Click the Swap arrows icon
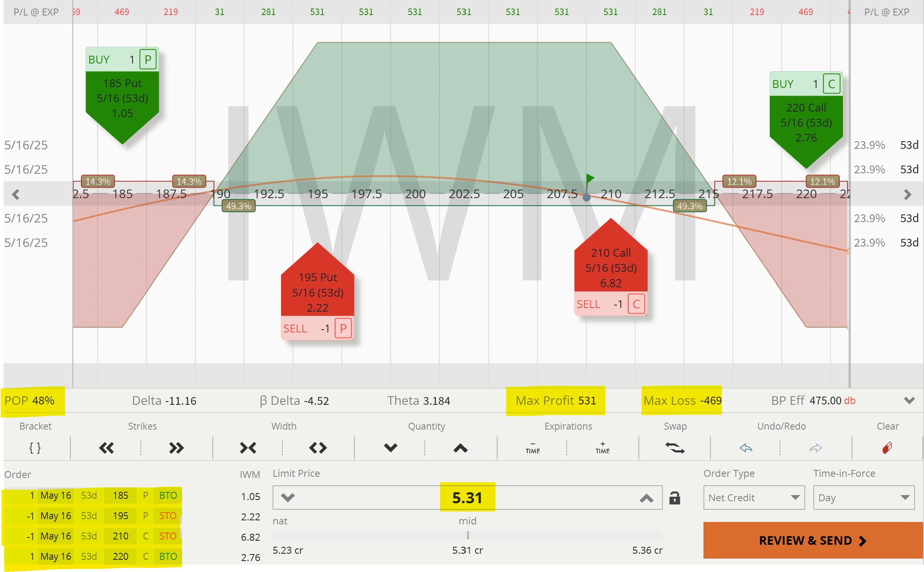Viewport: 924px width, 572px height. click(x=675, y=448)
